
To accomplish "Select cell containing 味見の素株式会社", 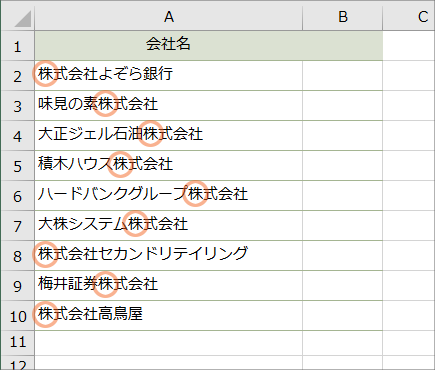I will coord(168,106).
